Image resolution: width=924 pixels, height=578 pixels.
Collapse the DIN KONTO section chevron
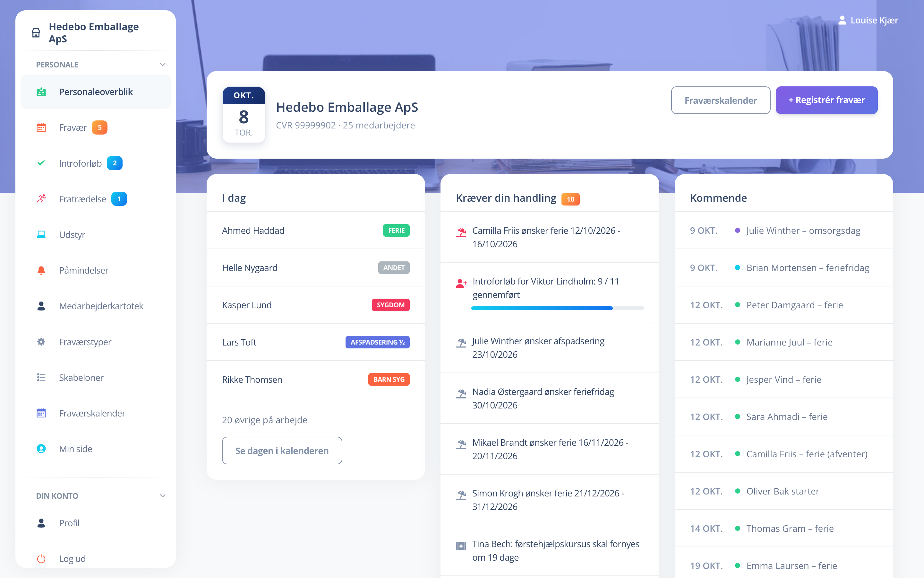(163, 496)
